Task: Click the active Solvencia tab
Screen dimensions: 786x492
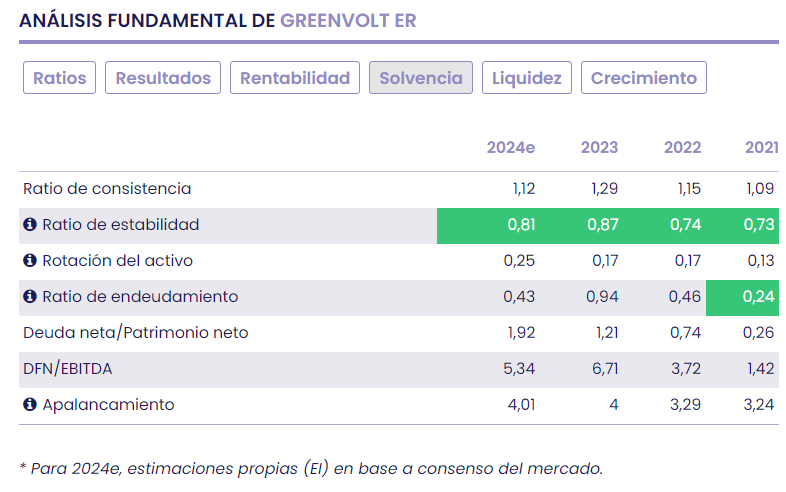Action: point(421,78)
